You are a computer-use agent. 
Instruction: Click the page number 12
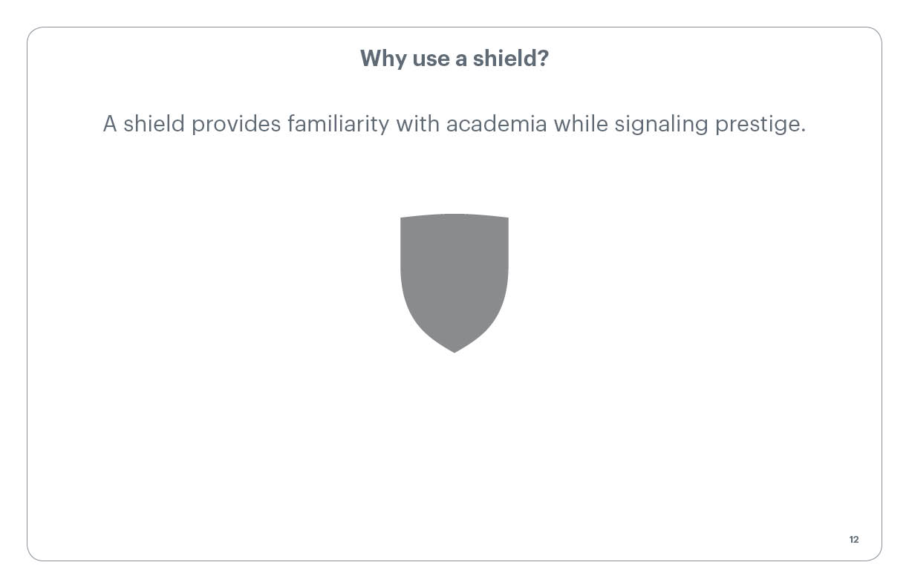click(854, 540)
